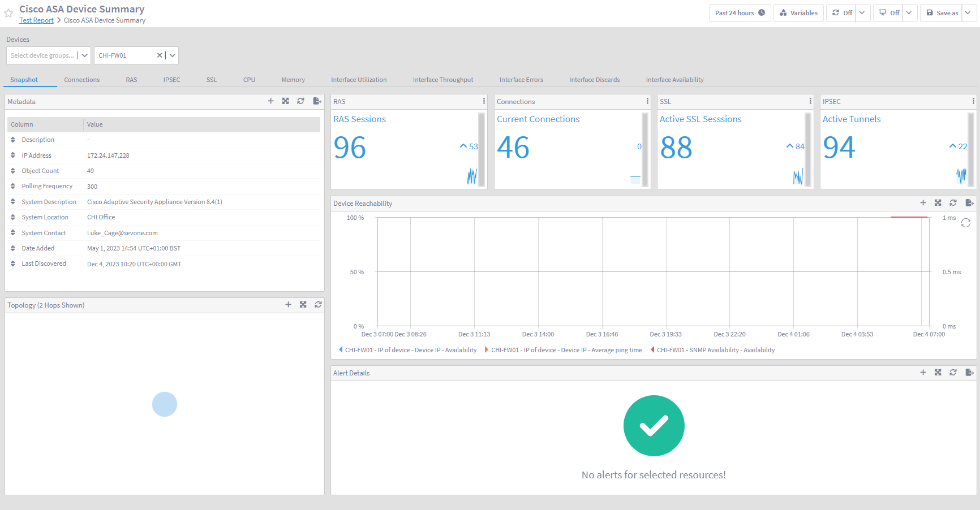Open the RAS widget kebab menu

(x=484, y=101)
